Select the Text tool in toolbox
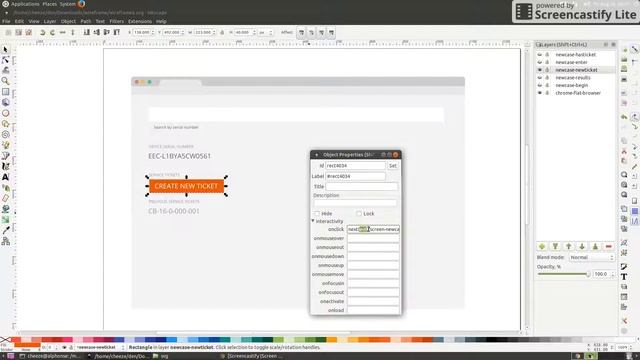Screen dimensions: 640x360 point(5,177)
